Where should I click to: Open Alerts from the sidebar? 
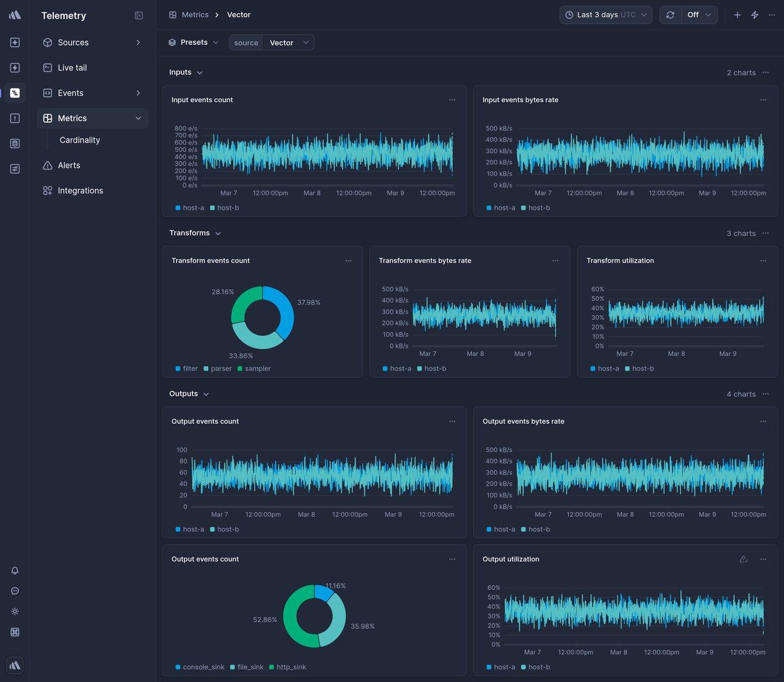tap(68, 165)
